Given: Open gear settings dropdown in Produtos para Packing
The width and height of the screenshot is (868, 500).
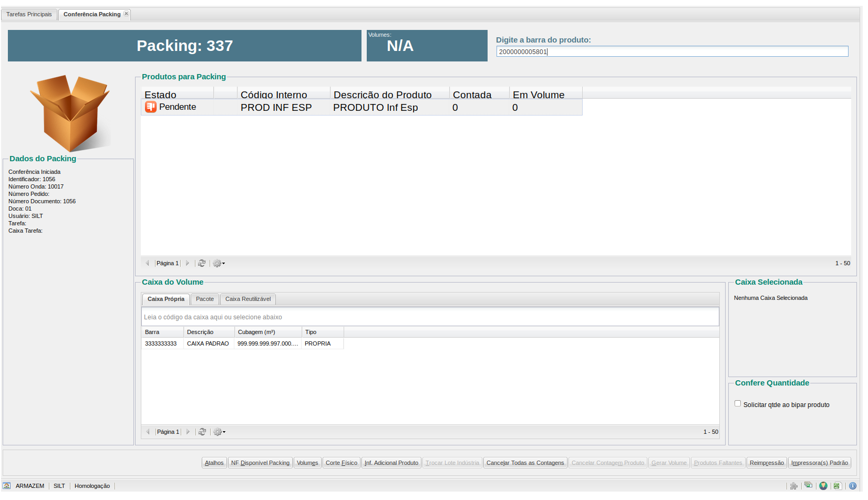Looking at the screenshot, I should (219, 263).
